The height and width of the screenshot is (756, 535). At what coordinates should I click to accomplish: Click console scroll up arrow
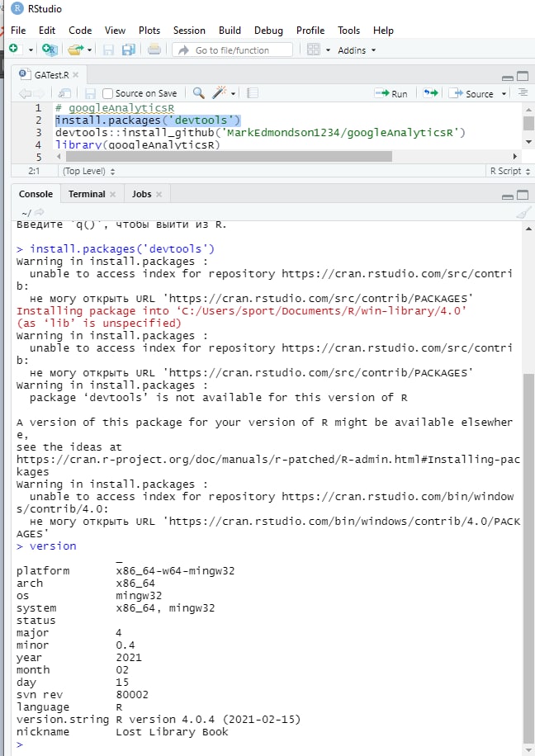528,229
